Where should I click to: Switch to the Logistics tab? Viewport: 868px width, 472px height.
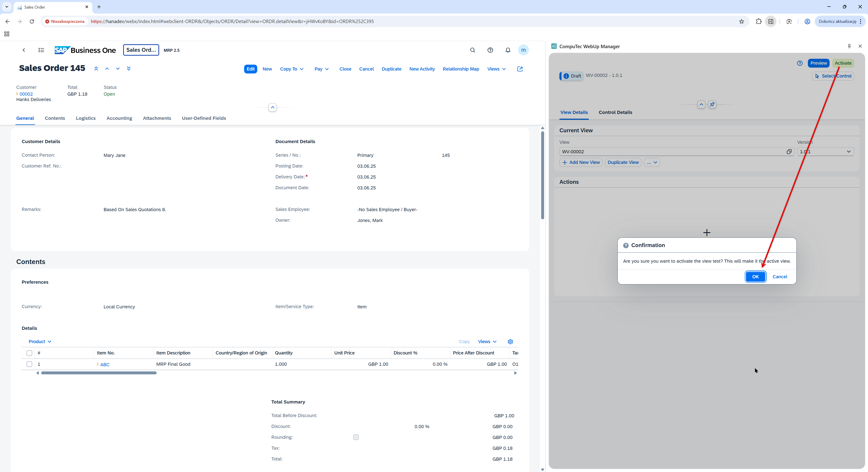click(x=86, y=118)
